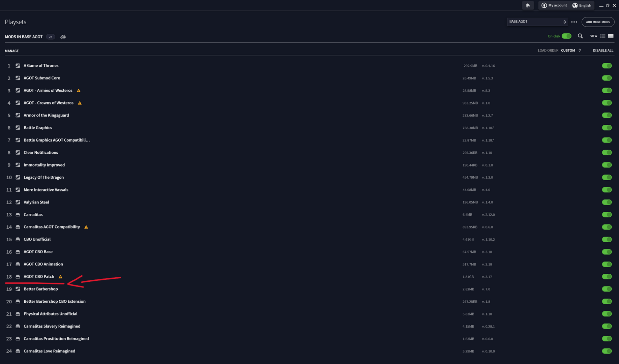Click the Battle Graphics AGOT Compatibili… mod name
Screen dimensions: 619x364
[57, 140]
